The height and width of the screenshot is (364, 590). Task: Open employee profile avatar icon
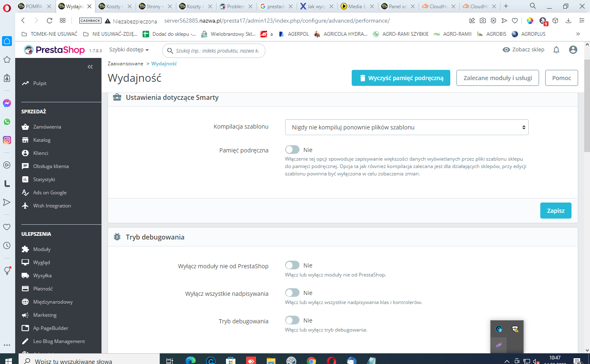[x=573, y=50]
